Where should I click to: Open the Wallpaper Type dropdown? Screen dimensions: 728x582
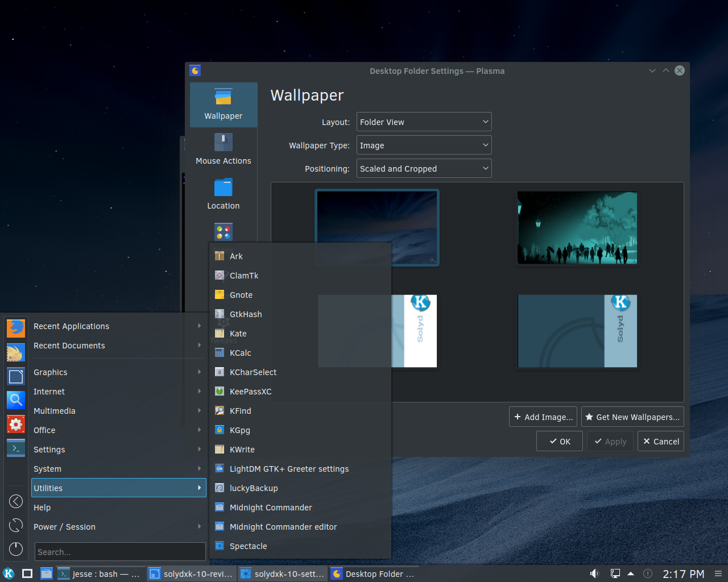pos(424,145)
